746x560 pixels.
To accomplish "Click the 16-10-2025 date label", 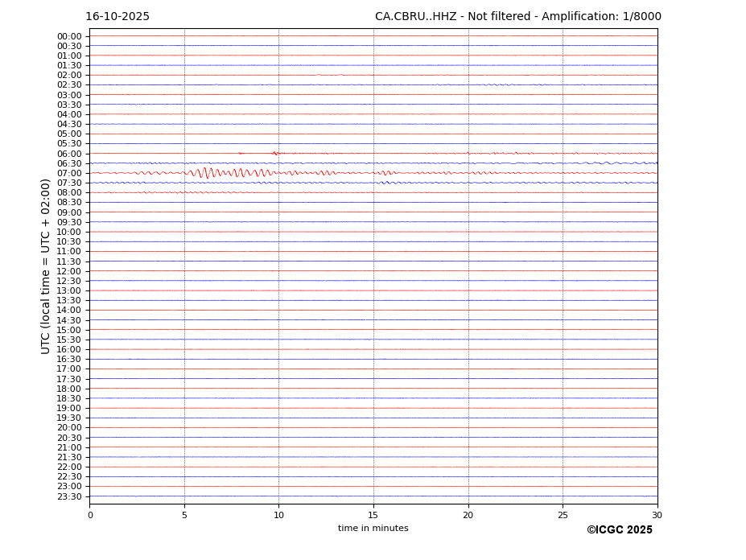I will click(117, 17).
